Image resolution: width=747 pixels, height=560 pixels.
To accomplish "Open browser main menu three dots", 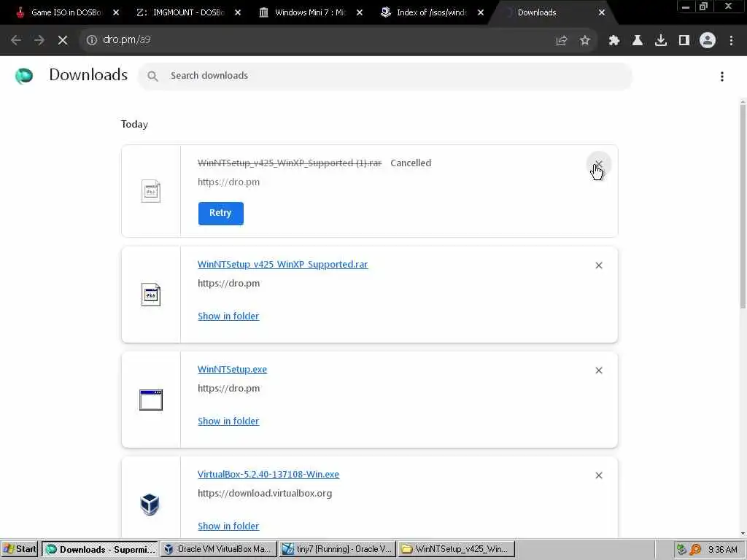I will pyautogui.click(x=731, y=41).
